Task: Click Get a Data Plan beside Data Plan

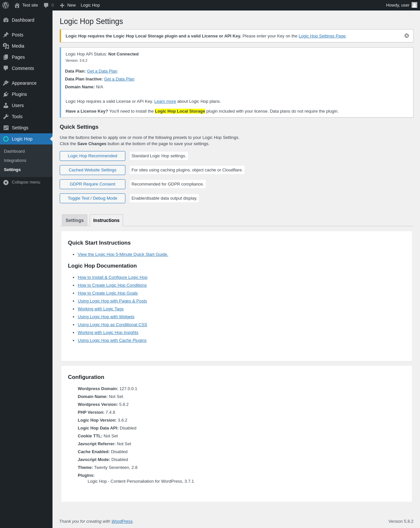Action: (x=102, y=71)
